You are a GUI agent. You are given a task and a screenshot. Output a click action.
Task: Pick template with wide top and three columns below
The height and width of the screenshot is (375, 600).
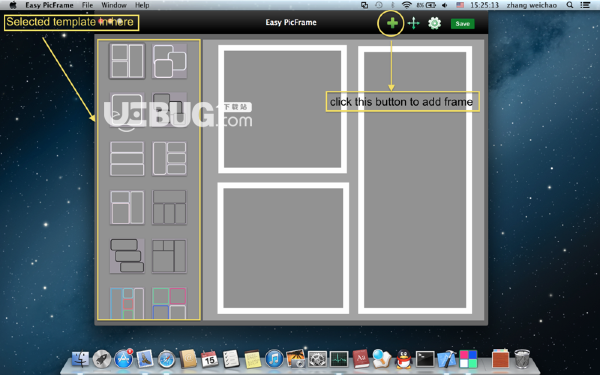pos(170,207)
